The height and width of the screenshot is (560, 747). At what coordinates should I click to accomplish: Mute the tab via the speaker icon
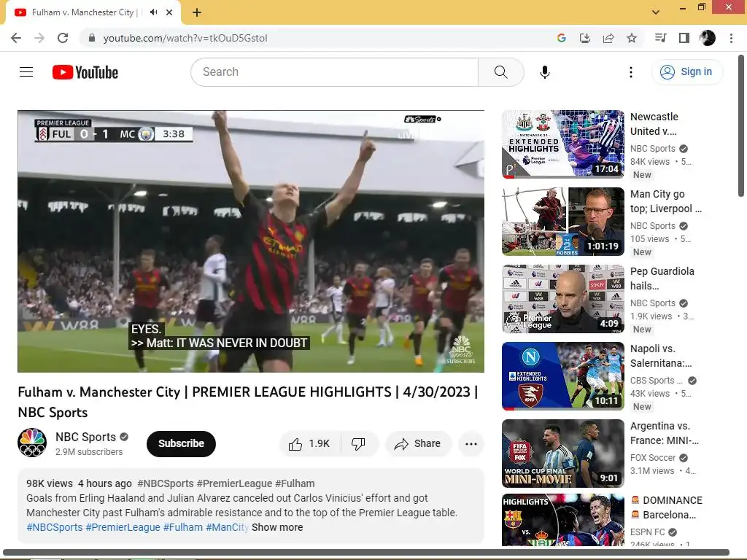coord(153,12)
